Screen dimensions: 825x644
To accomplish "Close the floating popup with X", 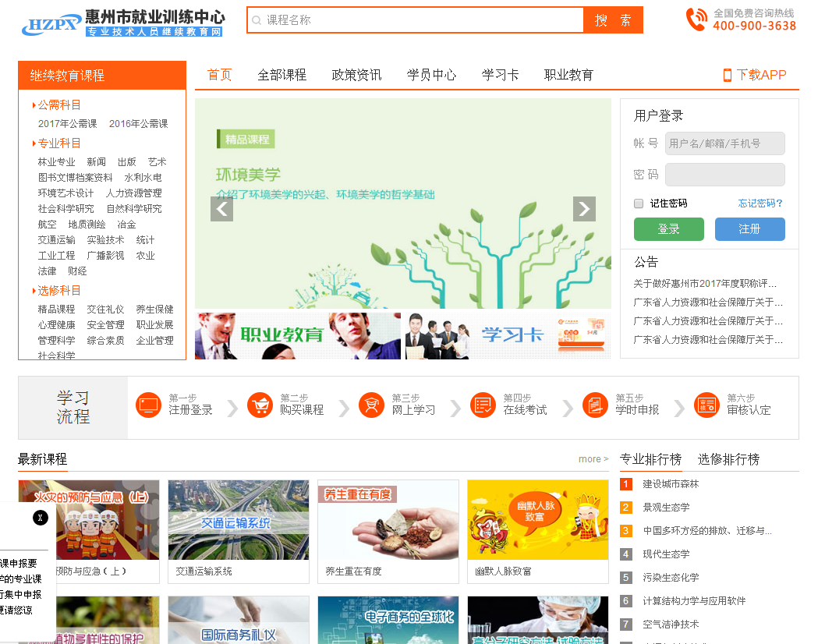I will (41, 517).
